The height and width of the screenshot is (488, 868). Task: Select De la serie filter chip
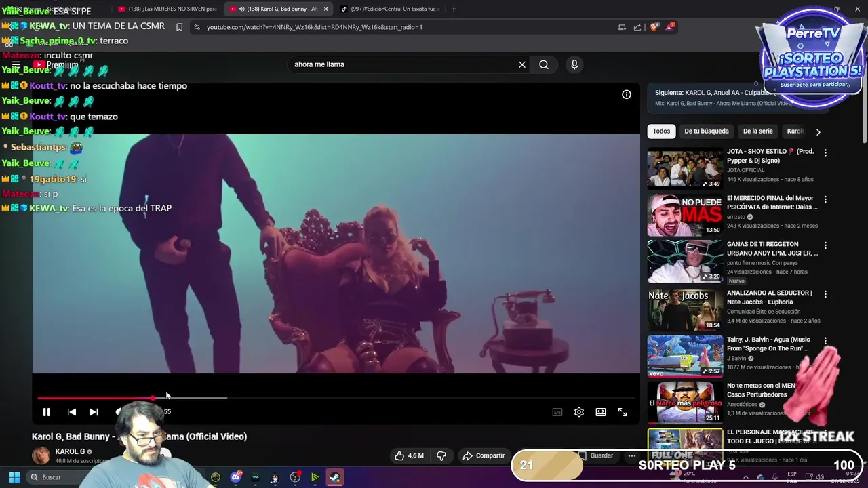point(757,131)
